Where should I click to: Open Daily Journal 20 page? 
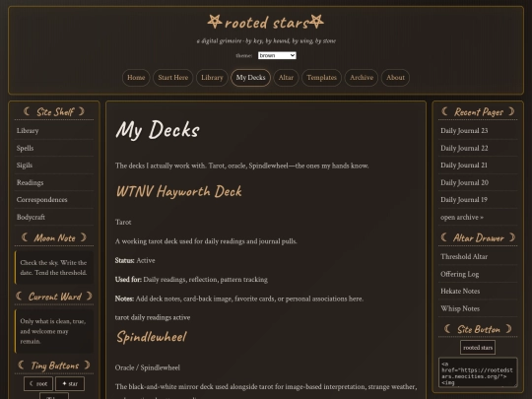point(478,182)
